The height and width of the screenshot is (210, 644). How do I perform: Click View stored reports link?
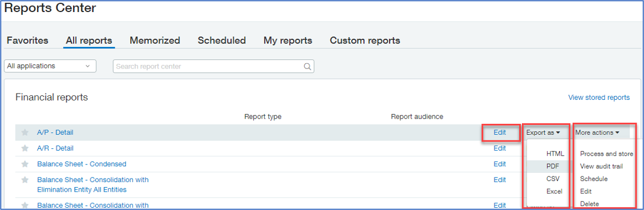(599, 98)
